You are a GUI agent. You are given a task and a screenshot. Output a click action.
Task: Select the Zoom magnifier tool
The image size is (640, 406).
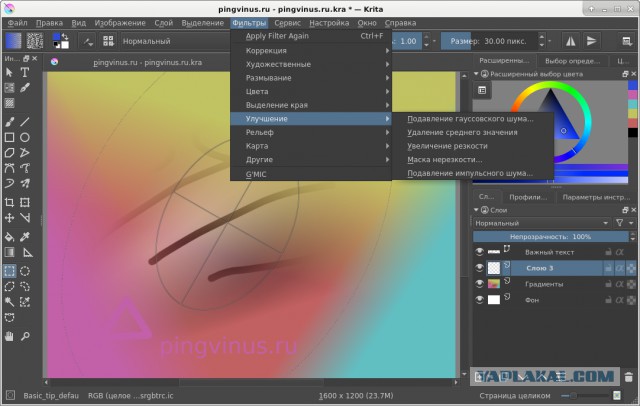[x=25, y=336]
